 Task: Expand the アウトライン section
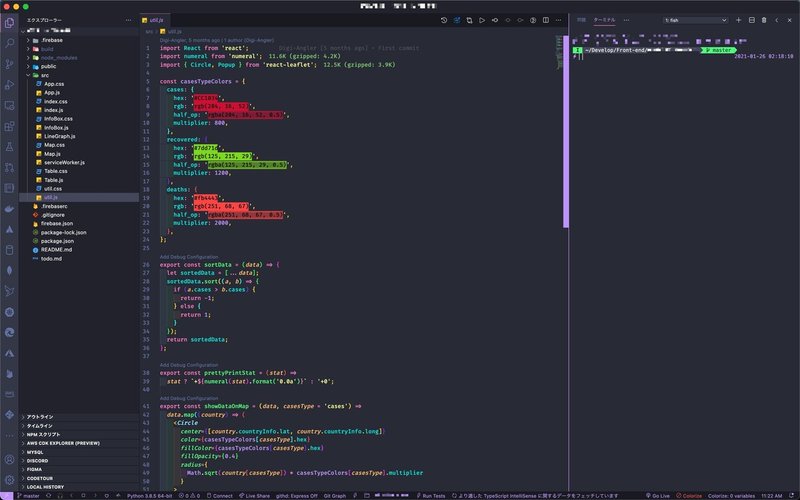79,417
